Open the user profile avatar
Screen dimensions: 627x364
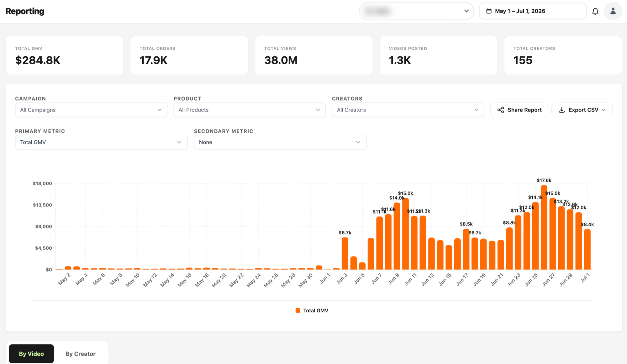pyautogui.click(x=613, y=11)
